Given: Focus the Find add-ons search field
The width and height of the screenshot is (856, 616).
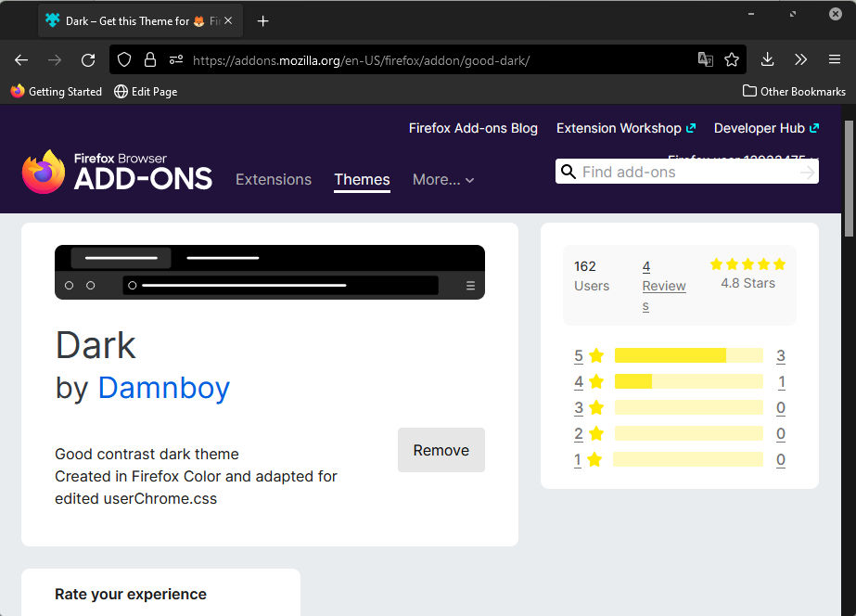Looking at the screenshot, I should click(687, 172).
